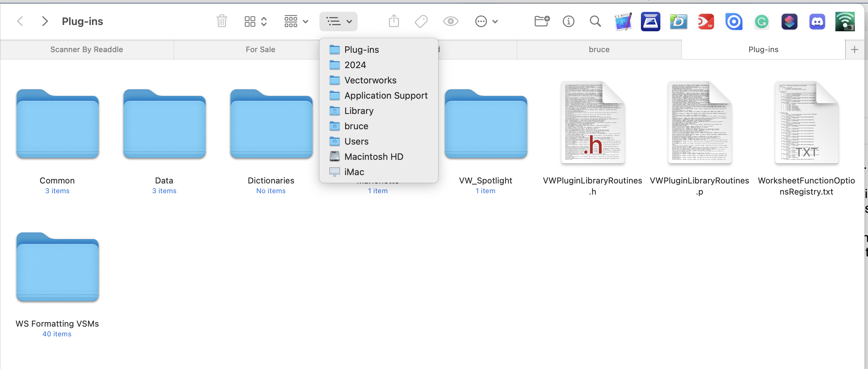
Task: Go forward with the navigation arrow
Action: pyautogui.click(x=45, y=21)
